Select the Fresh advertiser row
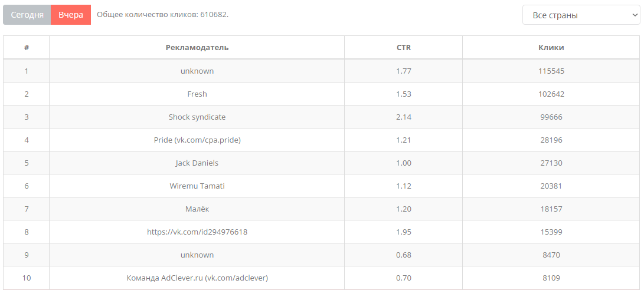This screenshot has width=644, height=290. click(x=322, y=94)
